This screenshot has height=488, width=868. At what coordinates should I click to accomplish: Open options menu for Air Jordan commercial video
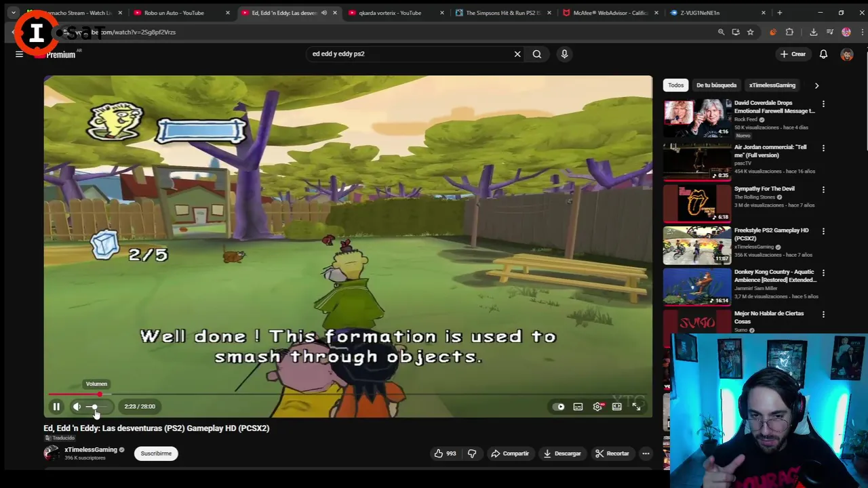823,148
